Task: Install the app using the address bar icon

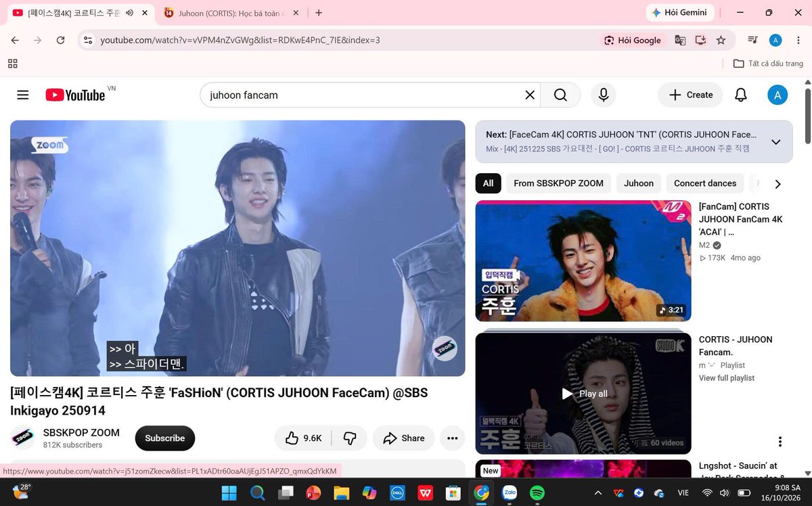Action: tap(700, 40)
